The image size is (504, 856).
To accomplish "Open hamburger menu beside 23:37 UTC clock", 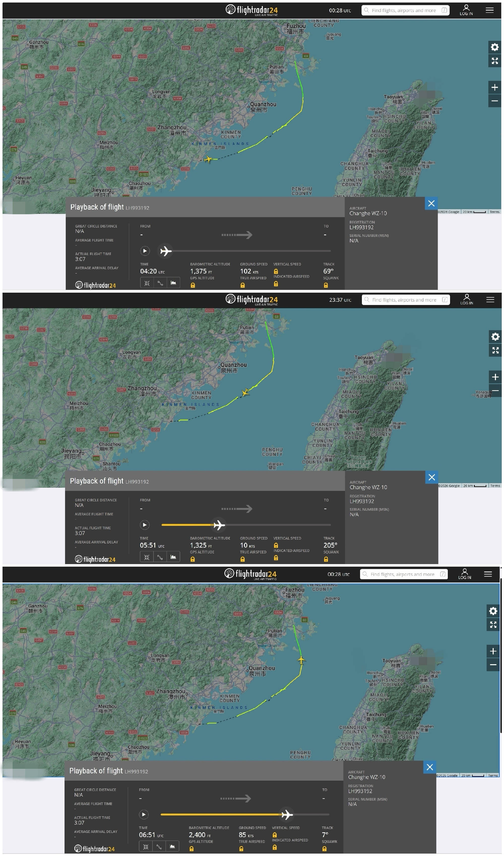I will pos(490,300).
